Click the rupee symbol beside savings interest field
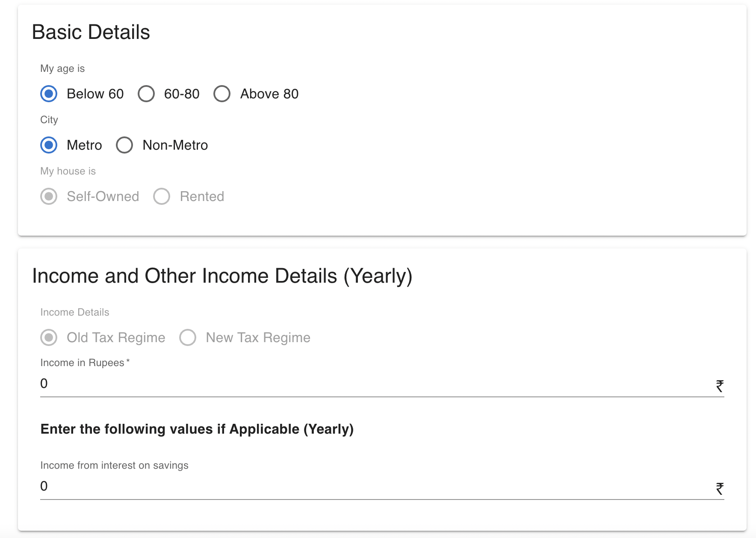The height and width of the screenshot is (538, 756). [721, 487]
